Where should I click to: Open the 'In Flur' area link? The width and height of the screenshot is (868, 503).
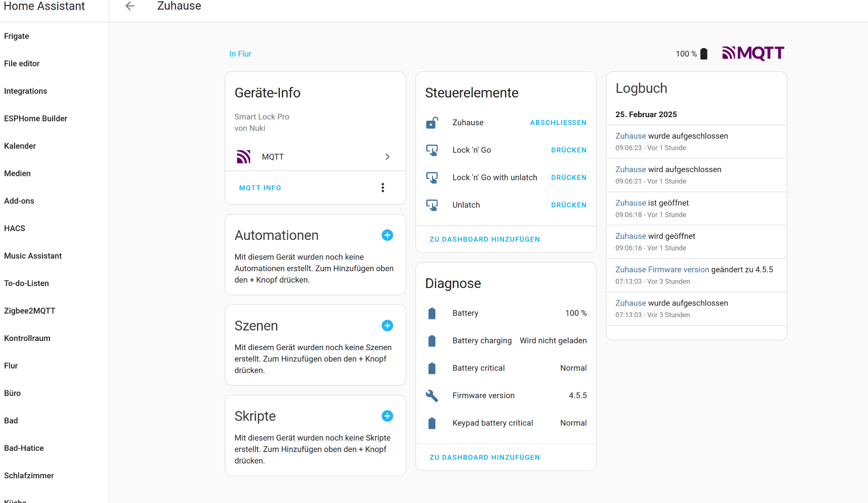(240, 54)
